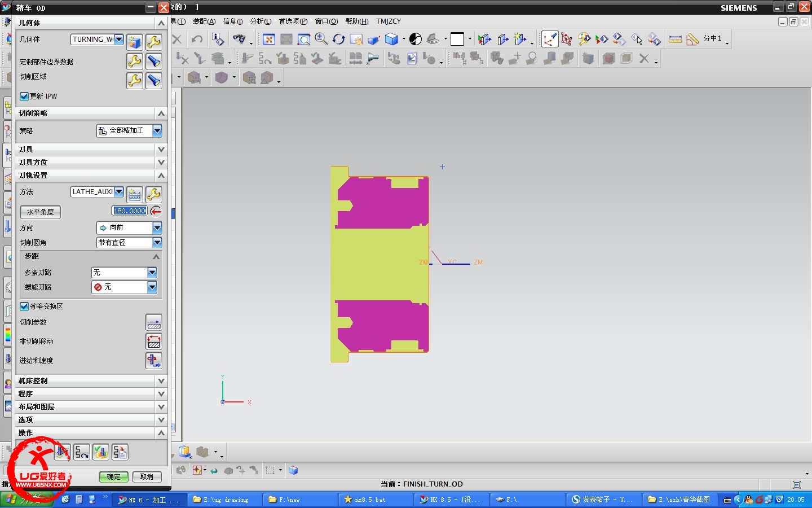Open the 装配(A) menu
812x508 pixels.
(x=204, y=21)
